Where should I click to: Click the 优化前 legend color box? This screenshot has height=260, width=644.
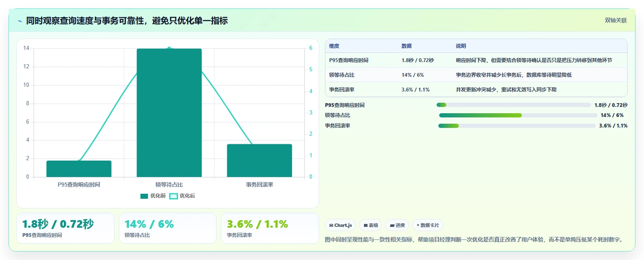click(x=144, y=196)
